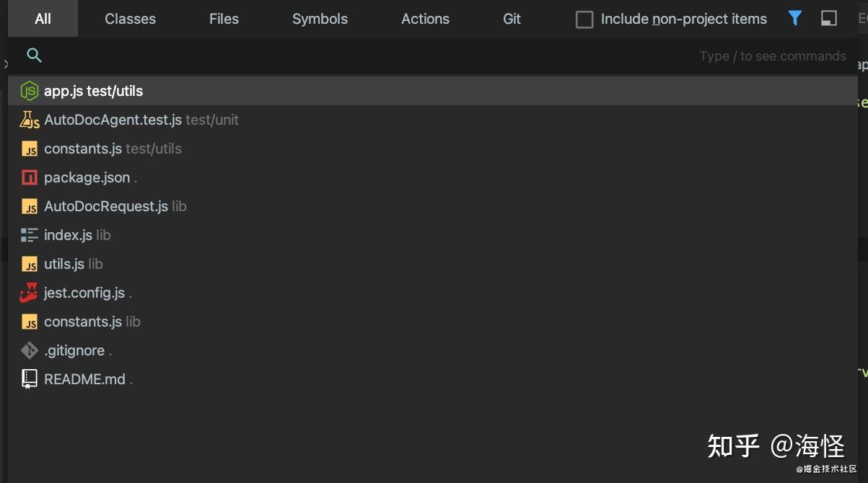Open AutoDocRequest.js from the results
Image resolution: width=868 pixels, height=483 pixels.
(105, 206)
